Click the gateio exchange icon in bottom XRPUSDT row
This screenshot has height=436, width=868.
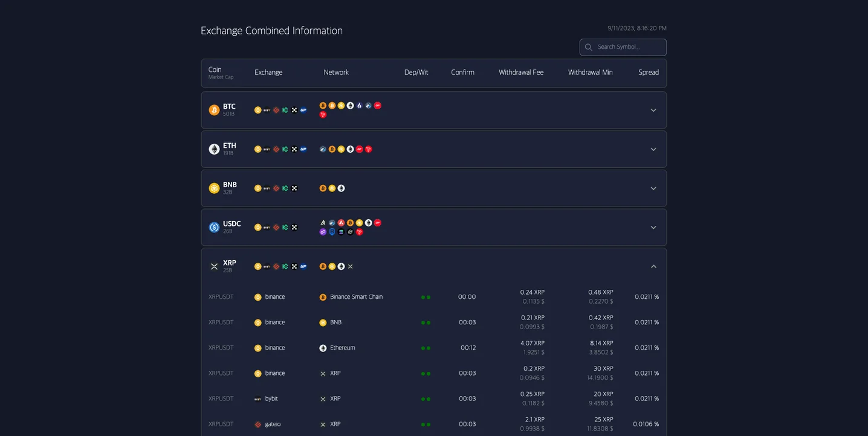pyautogui.click(x=258, y=425)
